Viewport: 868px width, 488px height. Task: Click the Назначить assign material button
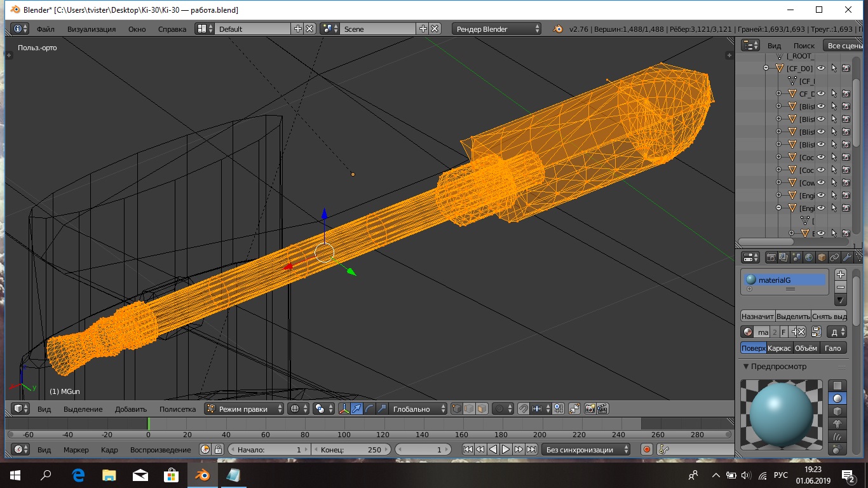tap(757, 316)
